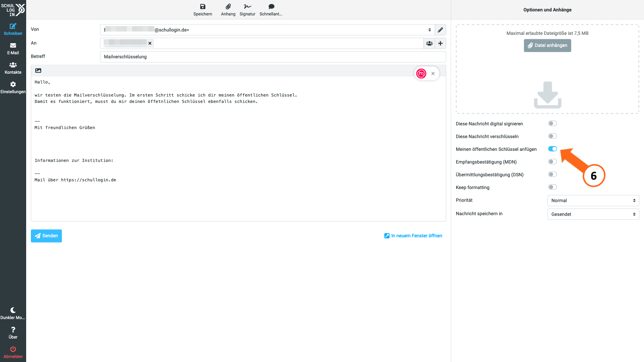Open Einstellungen in the sidebar
This screenshot has width=644, height=362.
tap(13, 87)
